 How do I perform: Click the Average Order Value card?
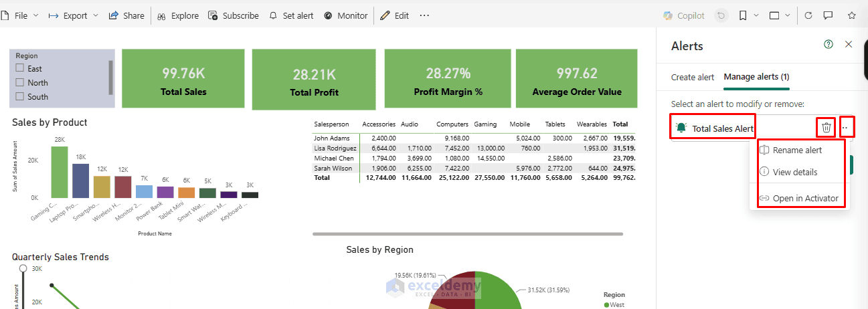577,78
